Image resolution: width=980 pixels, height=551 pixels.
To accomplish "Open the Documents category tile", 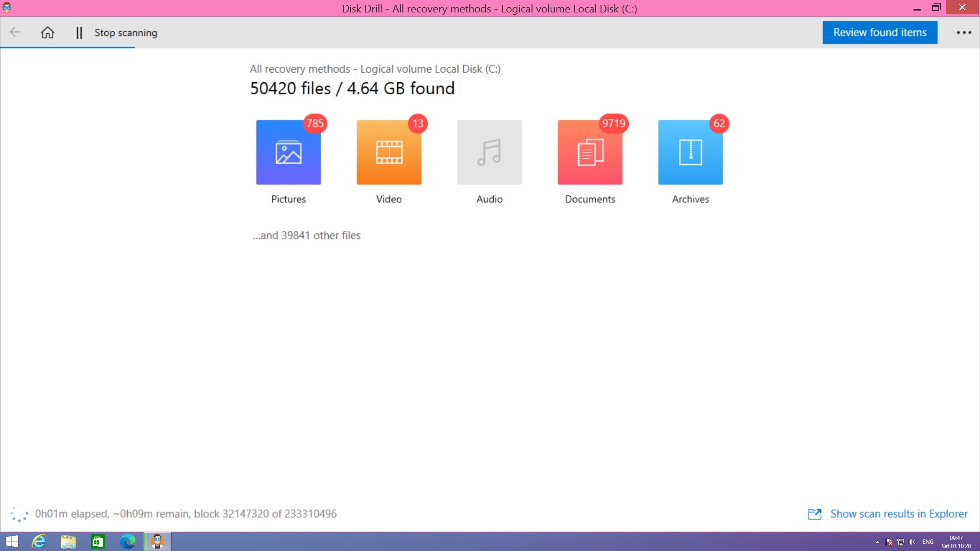I will [590, 152].
